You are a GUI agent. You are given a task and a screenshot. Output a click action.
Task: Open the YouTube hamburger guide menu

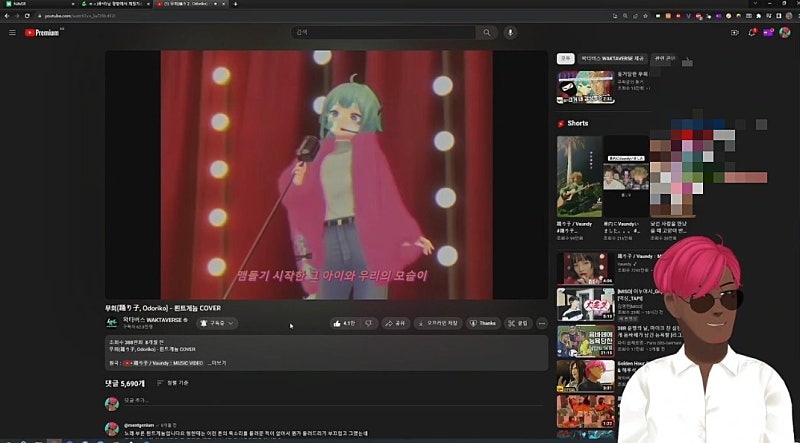12,33
